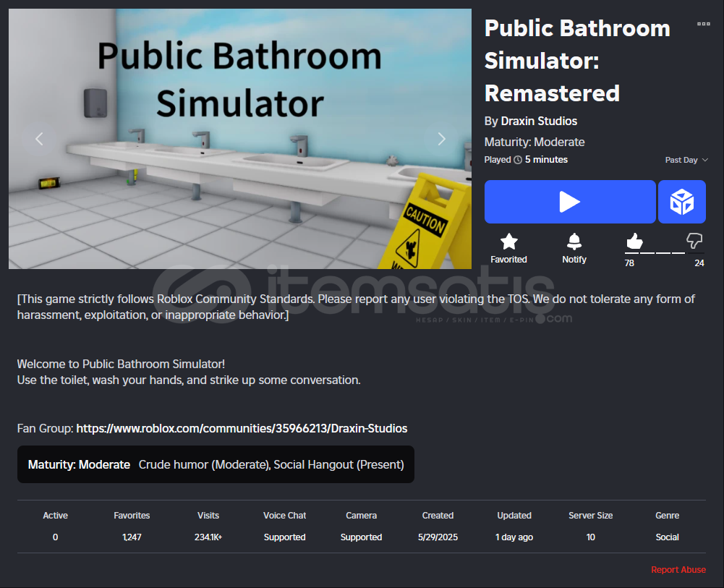724x588 pixels.
Task: Click the blue Play button
Action: (570, 202)
